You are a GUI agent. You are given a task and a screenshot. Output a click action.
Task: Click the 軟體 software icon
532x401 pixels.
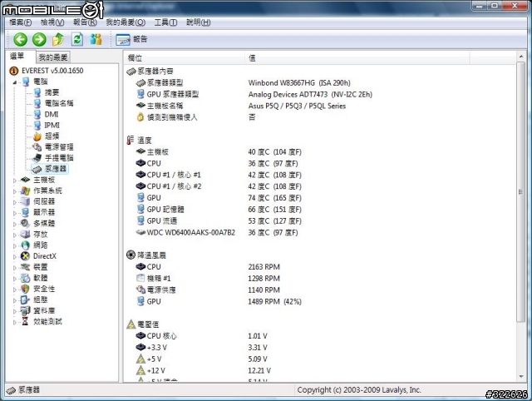[x=25, y=278]
